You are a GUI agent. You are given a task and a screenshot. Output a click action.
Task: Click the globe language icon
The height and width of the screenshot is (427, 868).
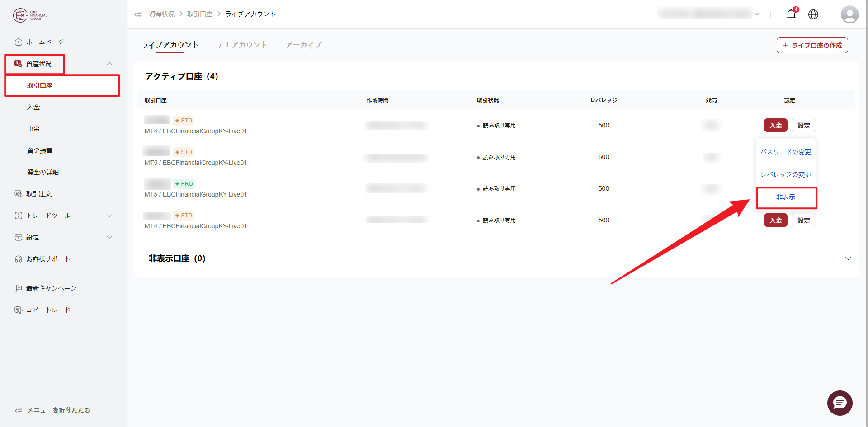point(813,14)
